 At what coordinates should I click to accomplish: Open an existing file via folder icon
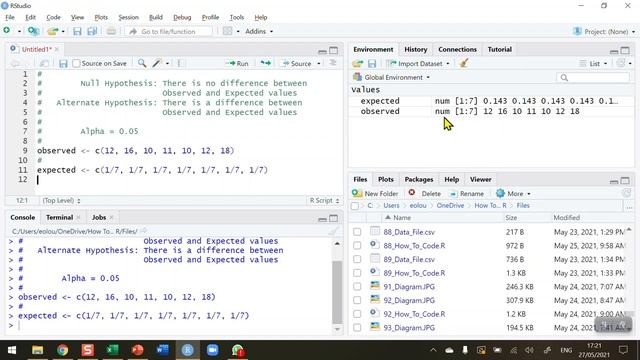click(52, 31)
